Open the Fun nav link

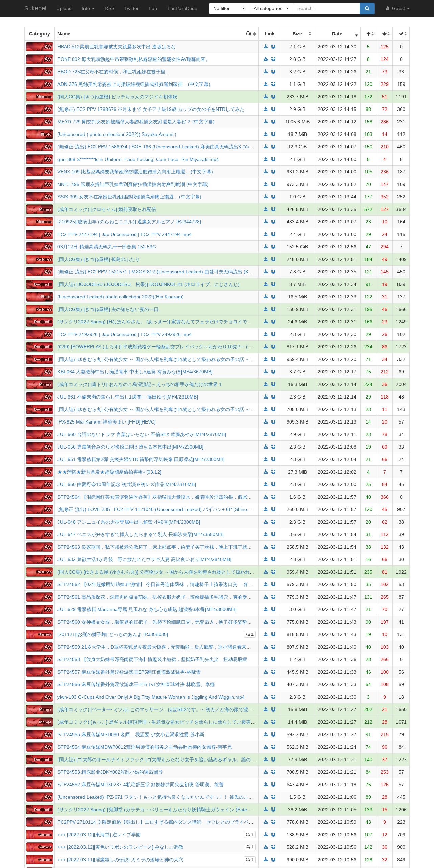(153, 8)
